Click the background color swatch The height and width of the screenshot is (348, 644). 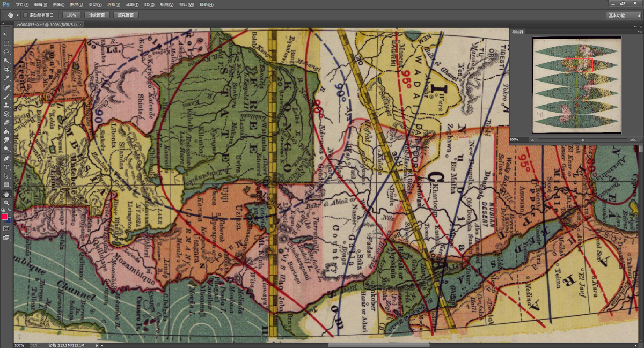[x=9, y=220]
